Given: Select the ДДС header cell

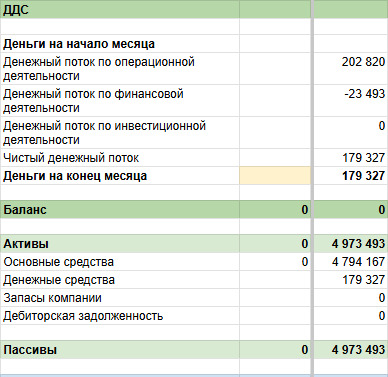Looking at the screenshot, I should point(120,10).
